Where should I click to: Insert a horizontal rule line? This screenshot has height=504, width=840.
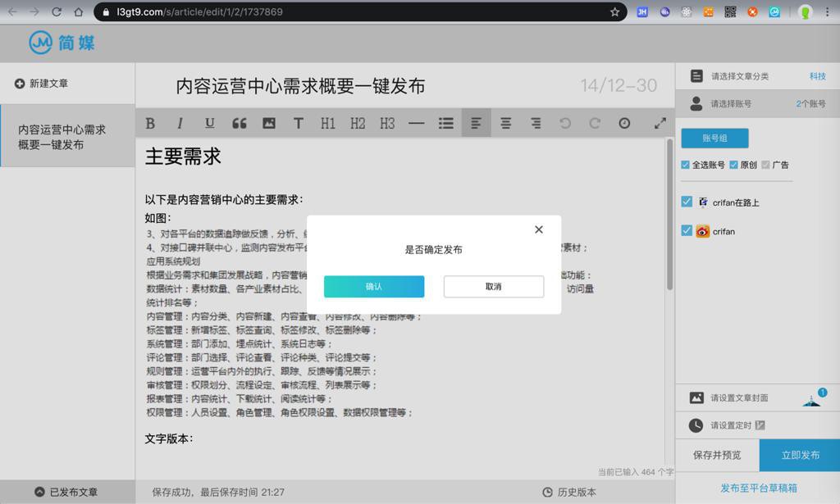(x=416, y=123)
